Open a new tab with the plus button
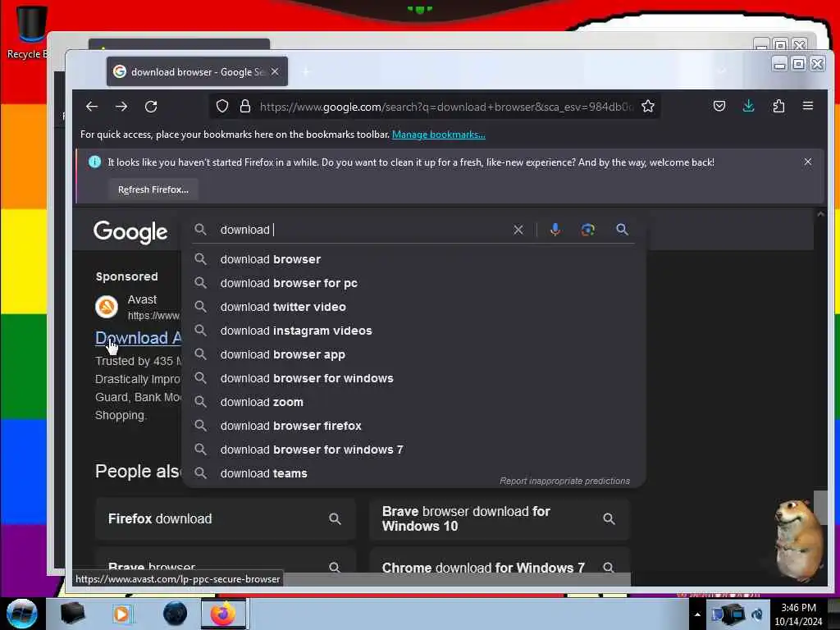 click(306, 71)
